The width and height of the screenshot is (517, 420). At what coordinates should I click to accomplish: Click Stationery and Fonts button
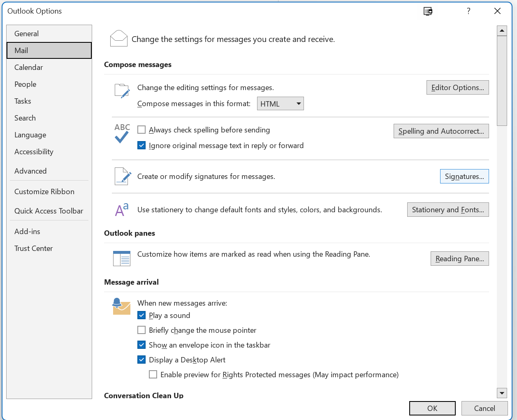448,210
